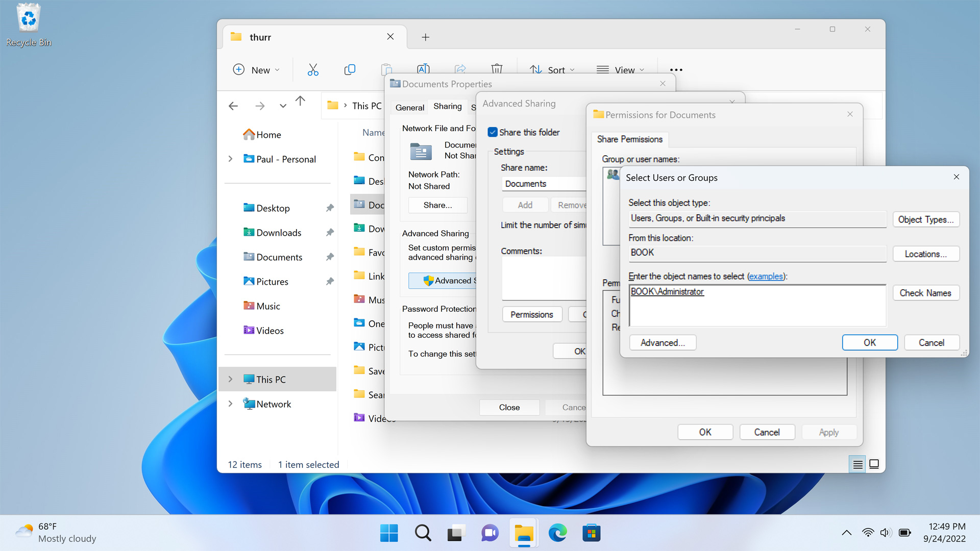The image size is (980, 551).
Task: Select the Share Permissions tab
Action: [x=629, y=139]
